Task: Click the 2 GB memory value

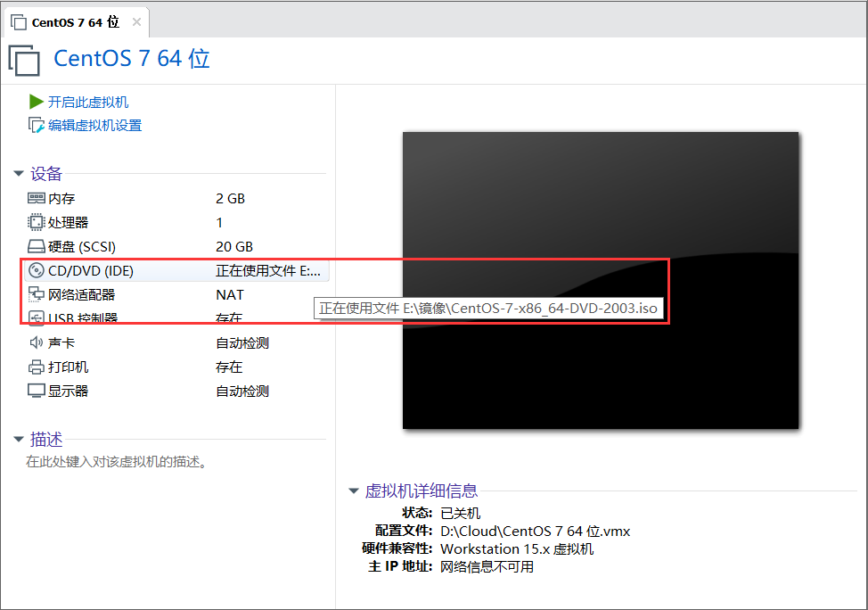Action: click(x=230, y=198)
